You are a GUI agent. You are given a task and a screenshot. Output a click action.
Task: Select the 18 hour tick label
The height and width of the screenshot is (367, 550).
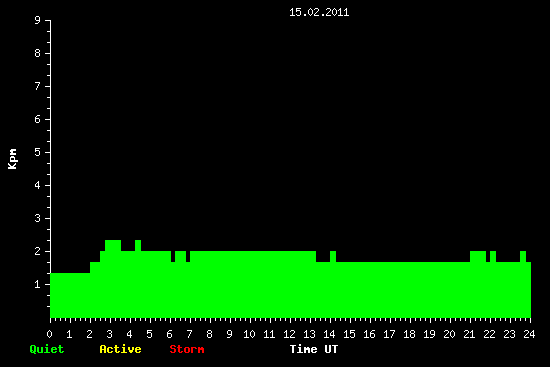[x=409, y=334]
